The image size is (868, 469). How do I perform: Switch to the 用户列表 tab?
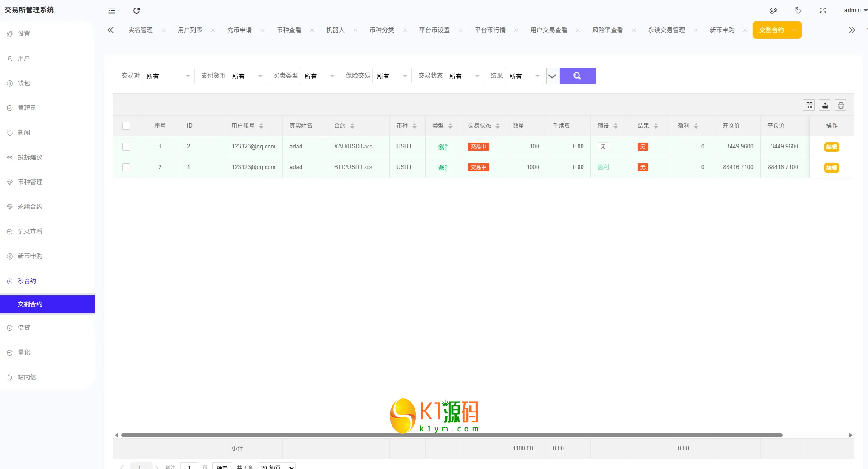190,30
